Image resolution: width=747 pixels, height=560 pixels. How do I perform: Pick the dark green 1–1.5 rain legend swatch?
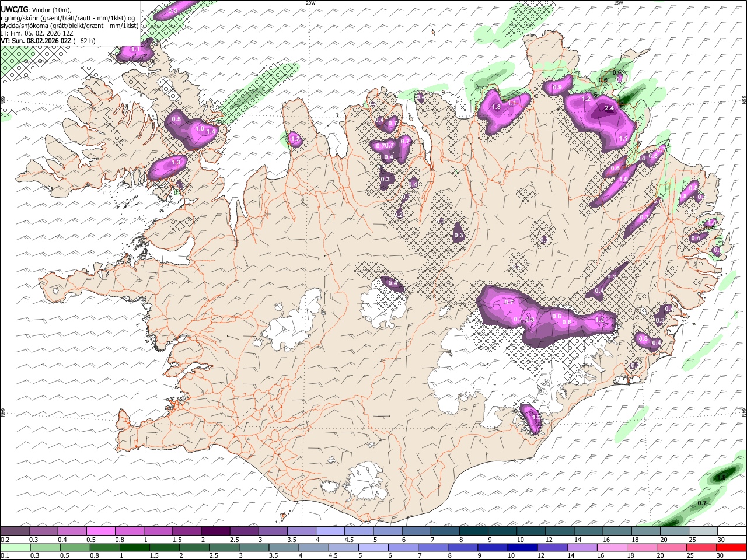135,547
